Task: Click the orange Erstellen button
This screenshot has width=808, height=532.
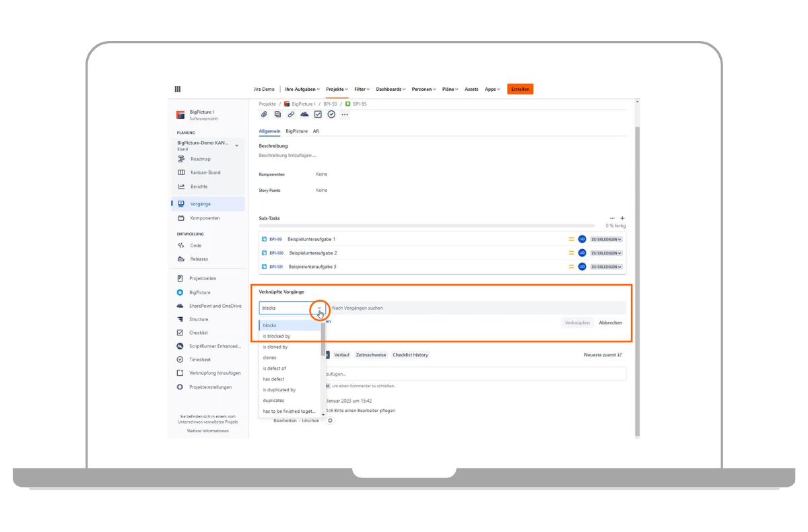Action: [520, 89]
